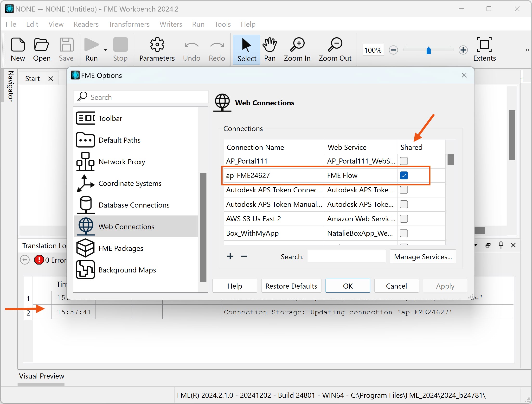Pin the Translation Log panel
The width and height of the screenshot is (532, 404).
tap(501, 245)
